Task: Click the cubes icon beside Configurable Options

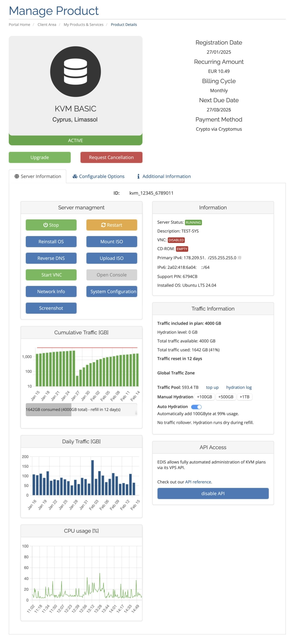Action: click(75, 176)
